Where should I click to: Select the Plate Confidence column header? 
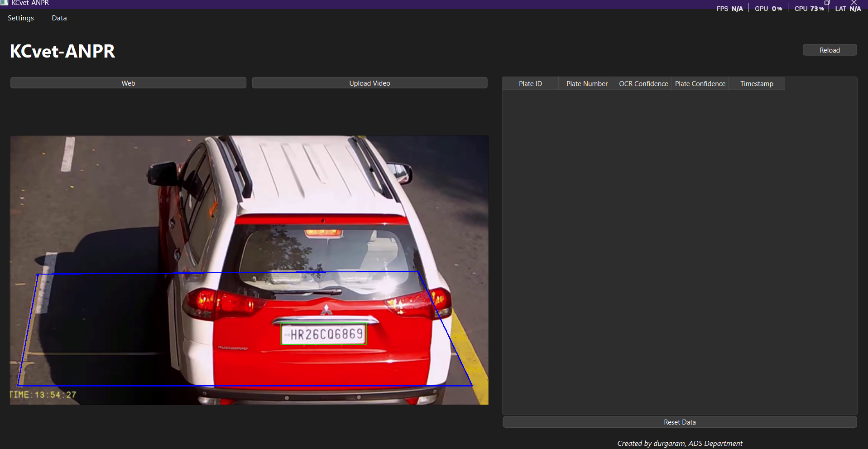pos(700,83)
